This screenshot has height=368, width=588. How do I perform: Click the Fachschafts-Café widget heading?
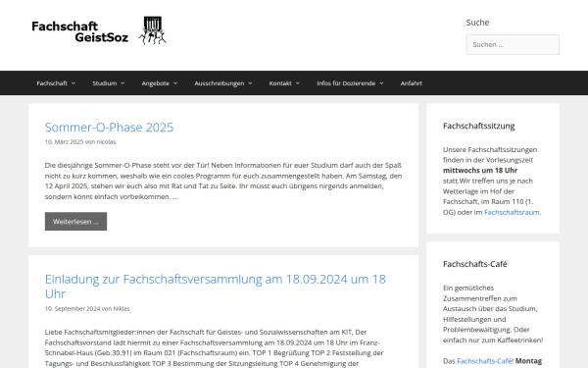474,264
